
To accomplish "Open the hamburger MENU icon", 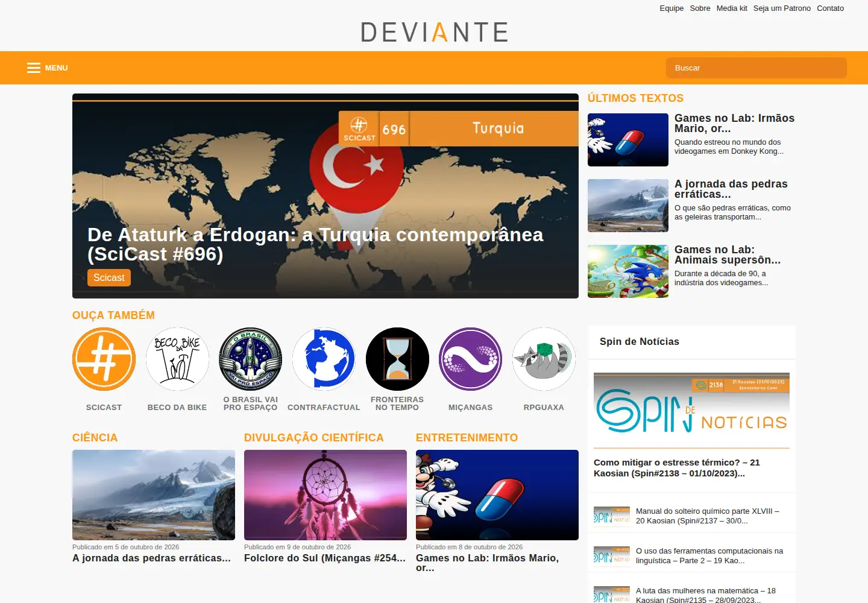I will click(x=34, y=68).
